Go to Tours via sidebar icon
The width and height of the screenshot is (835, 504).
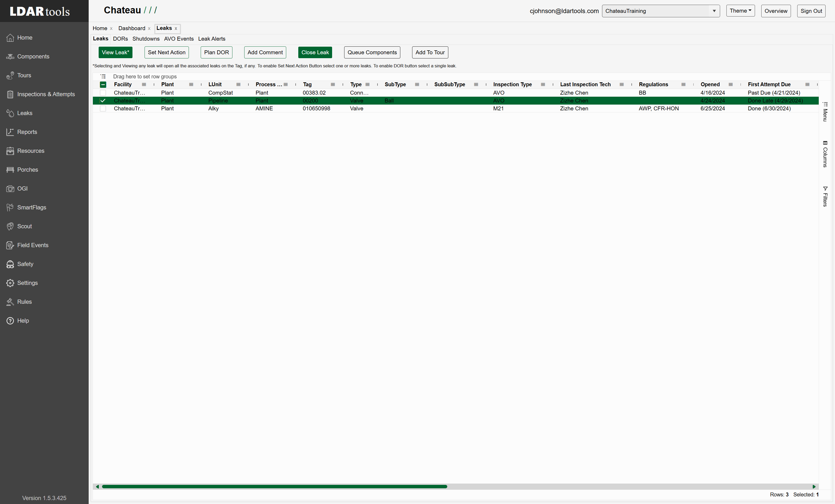[10, 75]
